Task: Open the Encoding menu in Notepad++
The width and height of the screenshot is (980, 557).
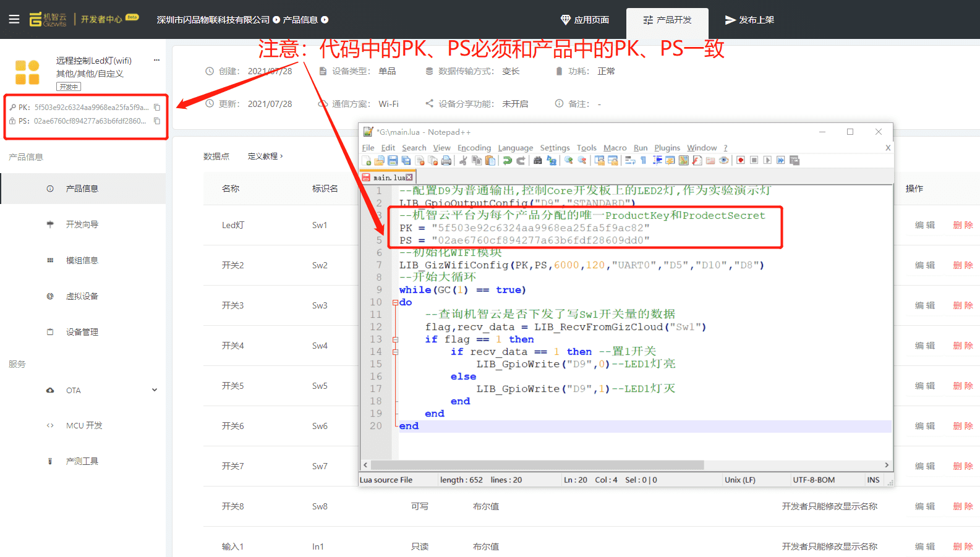Action: point(474,148)
